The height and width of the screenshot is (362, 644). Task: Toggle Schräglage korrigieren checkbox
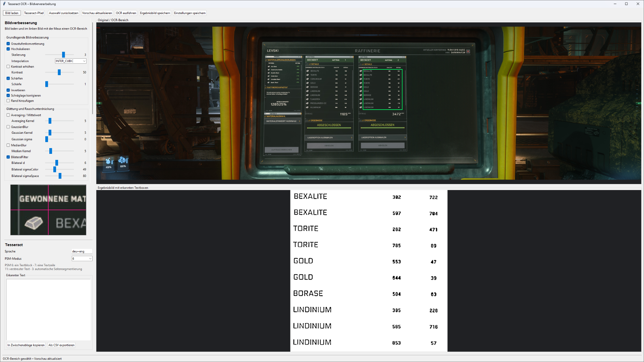tap(8, 96)
